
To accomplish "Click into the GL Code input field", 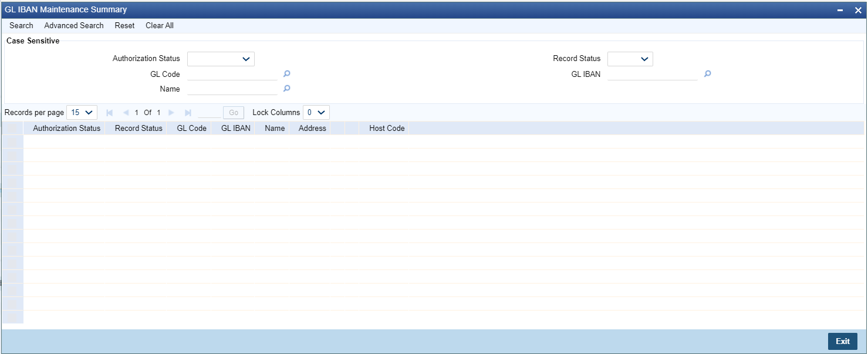I will (232, 74).
